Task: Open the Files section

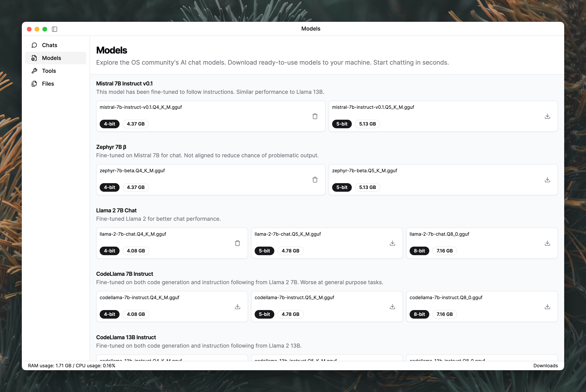Action: coord(48,84)
